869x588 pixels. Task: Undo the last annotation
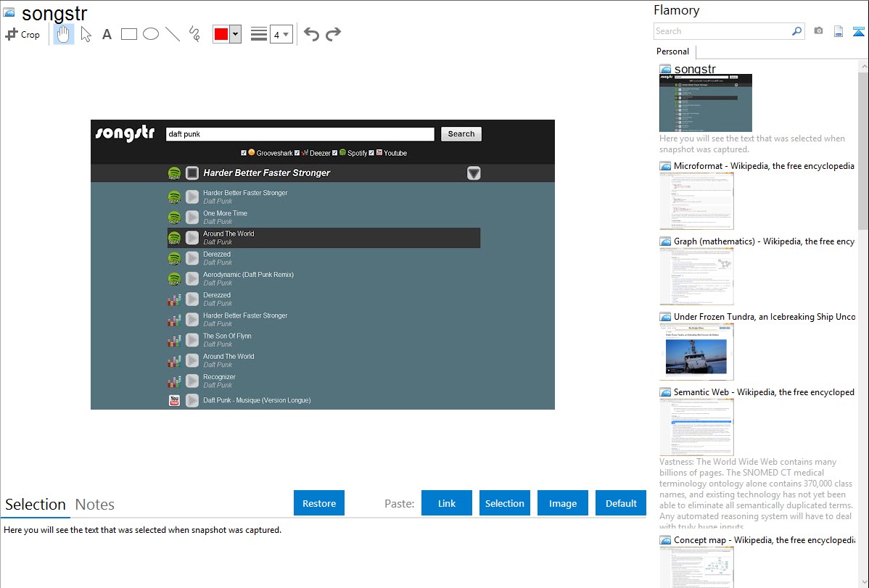[x=311, y=34]
